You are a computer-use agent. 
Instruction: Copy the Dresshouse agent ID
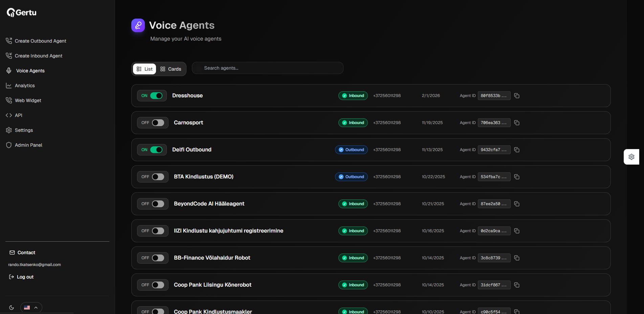coord(517,96)
